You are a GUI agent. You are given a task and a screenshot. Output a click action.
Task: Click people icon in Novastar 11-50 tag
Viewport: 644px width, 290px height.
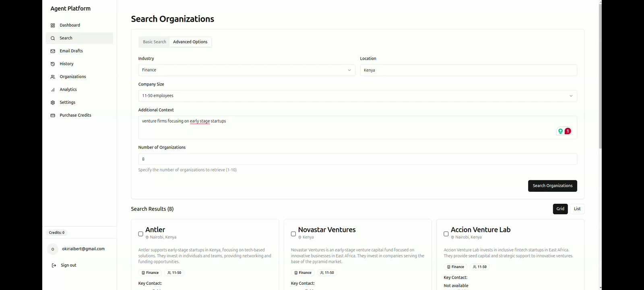(322, 273)
